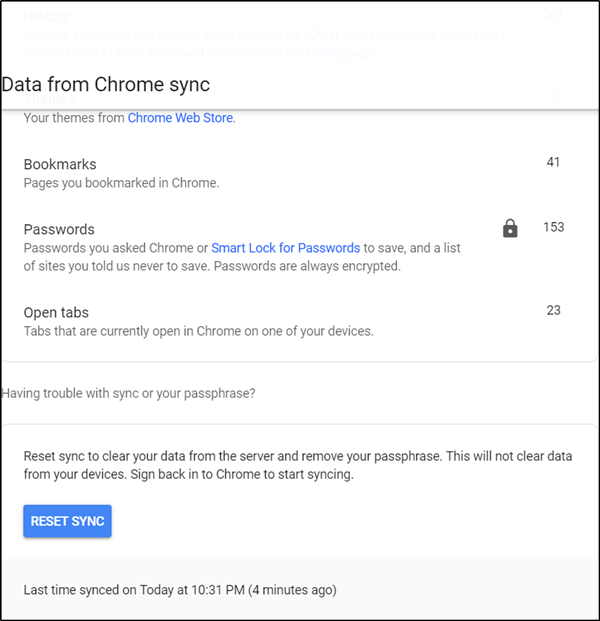Click the Data from Chrome sync title
Screen dimensions: 600x621
106,84
